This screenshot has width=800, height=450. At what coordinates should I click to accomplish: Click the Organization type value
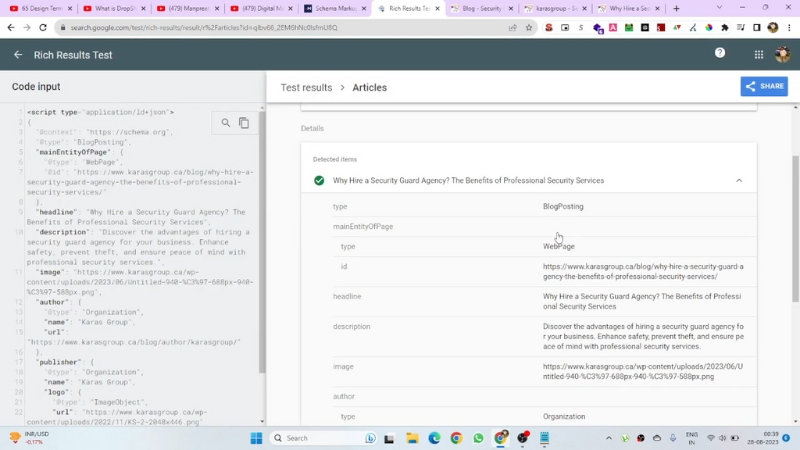pos(564,416)
